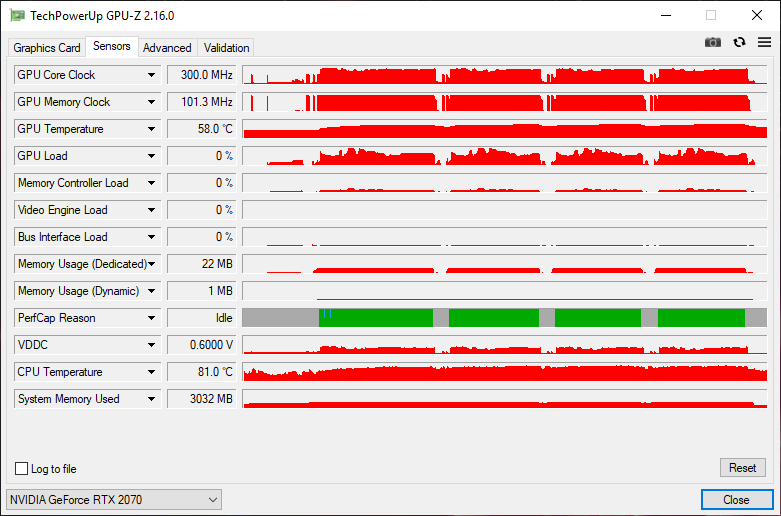Screen dimensions: 781x516
Task: Switch to the Advanced tab
Action: tap(167, 48)
